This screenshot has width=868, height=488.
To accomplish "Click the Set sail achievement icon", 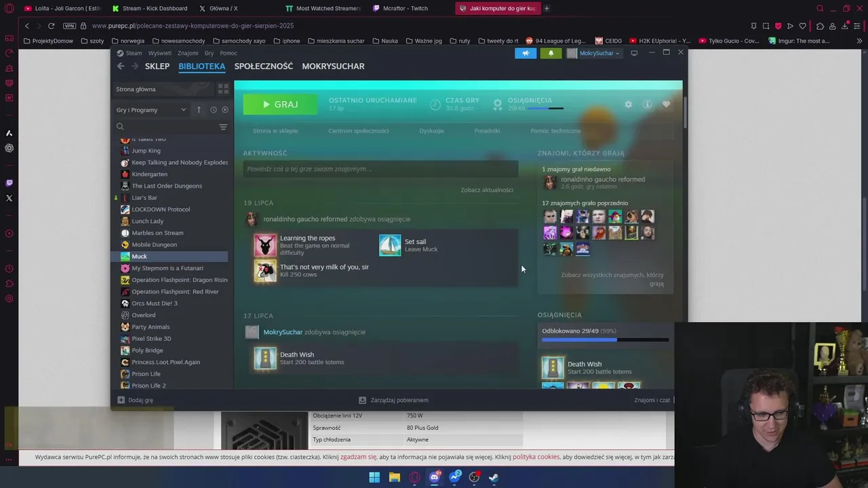I will point(390,245).
